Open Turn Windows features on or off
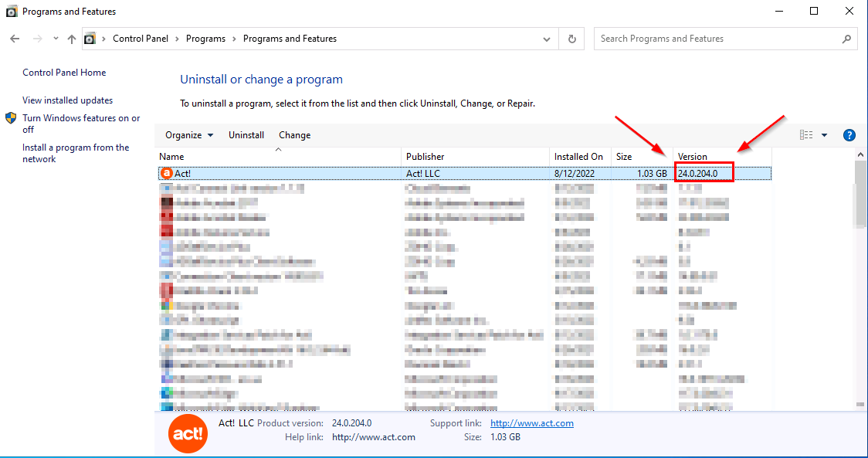The image size is (868, 458). 81,124
